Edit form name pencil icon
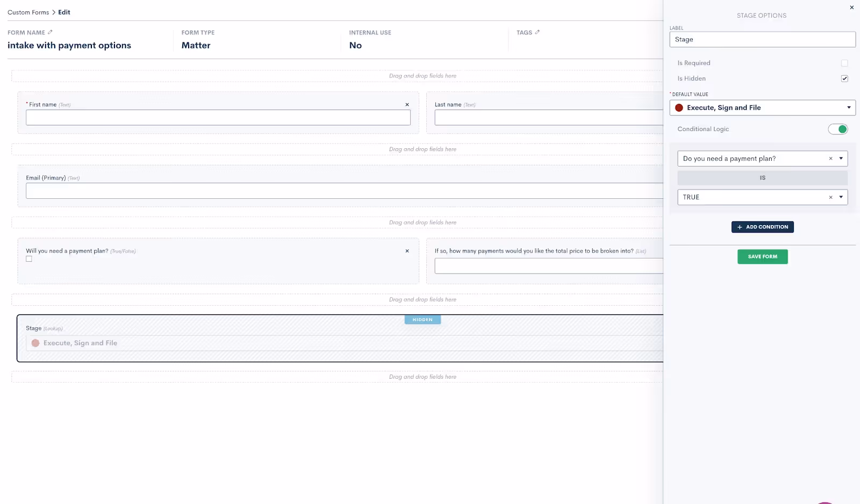 (x=50, y=32)
